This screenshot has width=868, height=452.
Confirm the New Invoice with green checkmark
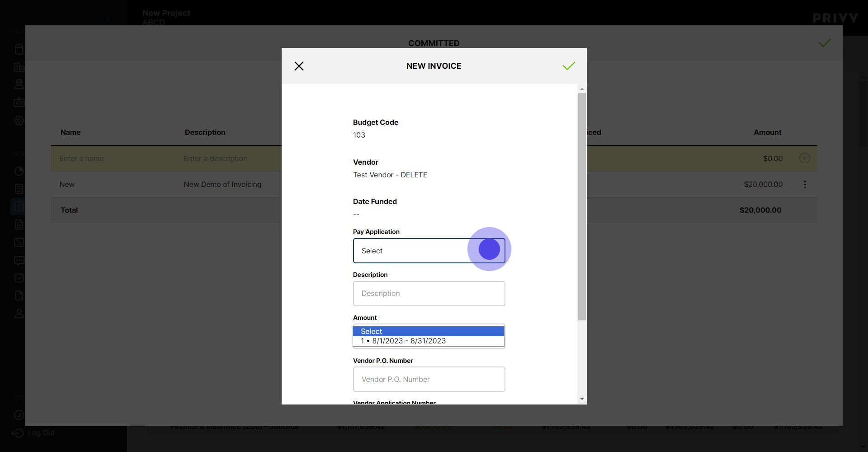pos(569,66)
